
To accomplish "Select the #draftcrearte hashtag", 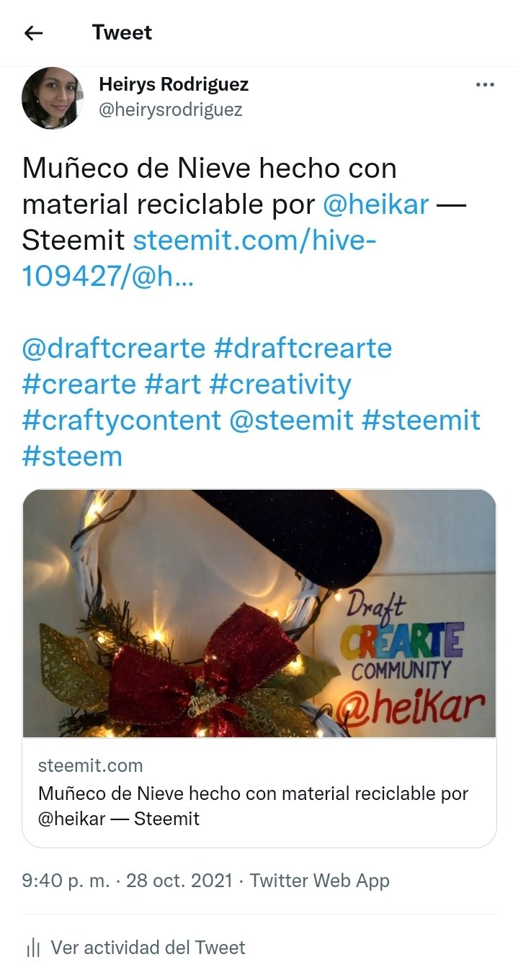I will 303,349.
